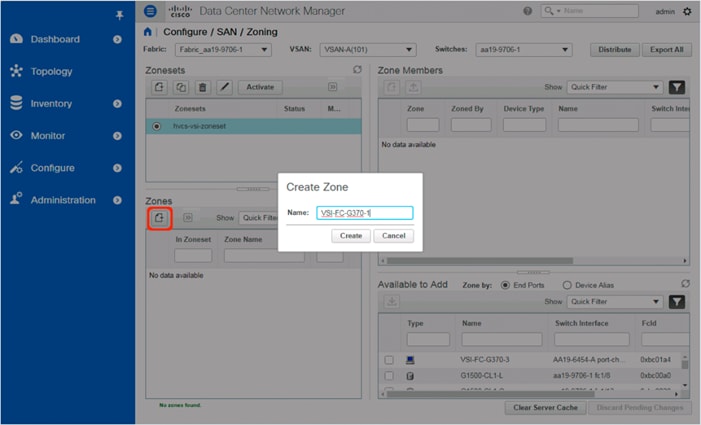
Task: Click the Distribute button
Action: click(x=615, y=50)
